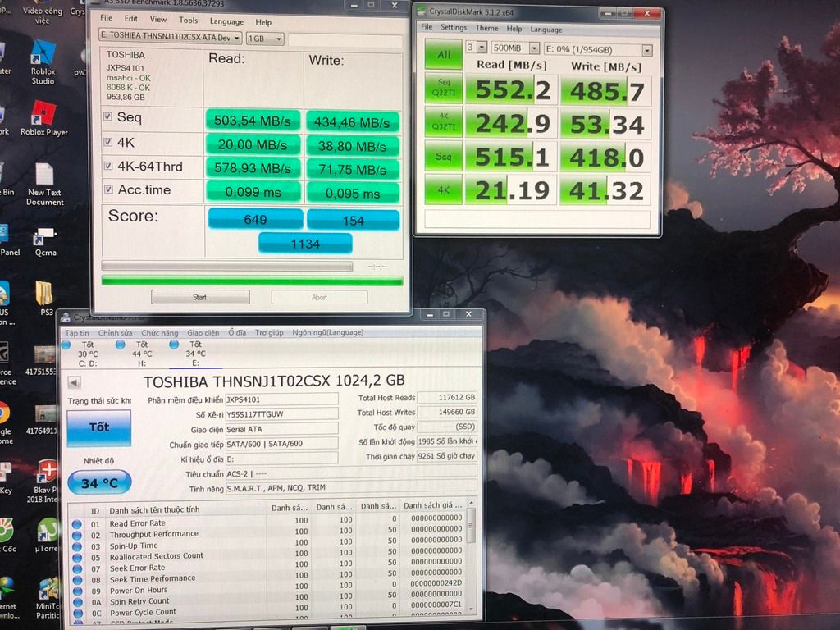The image size is (840, 630).
Task: Click the serial number field Y55S117TTGUW
Action: [282, 413]
